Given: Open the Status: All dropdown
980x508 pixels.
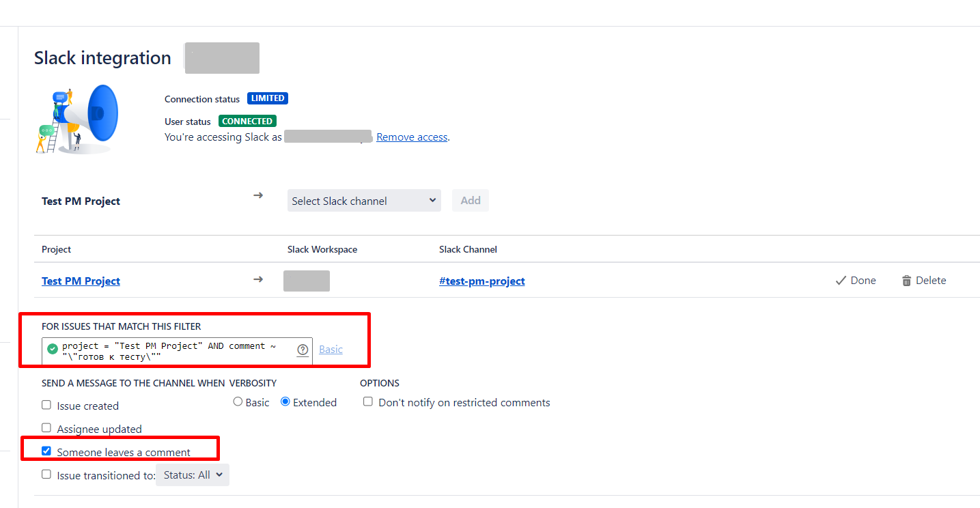Looking at the screenshot, I should click(x=193, y=475).
